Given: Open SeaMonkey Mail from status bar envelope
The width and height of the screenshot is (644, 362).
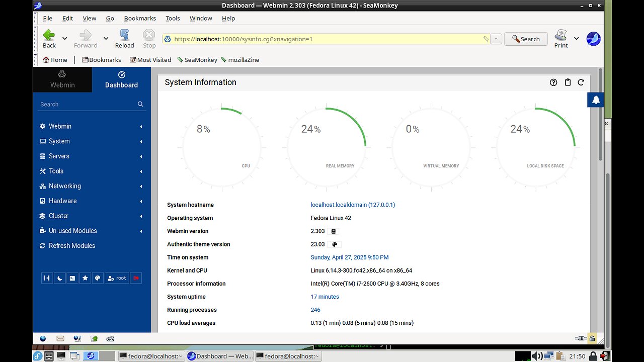Looking at the screenshot, I should point(60,339).
